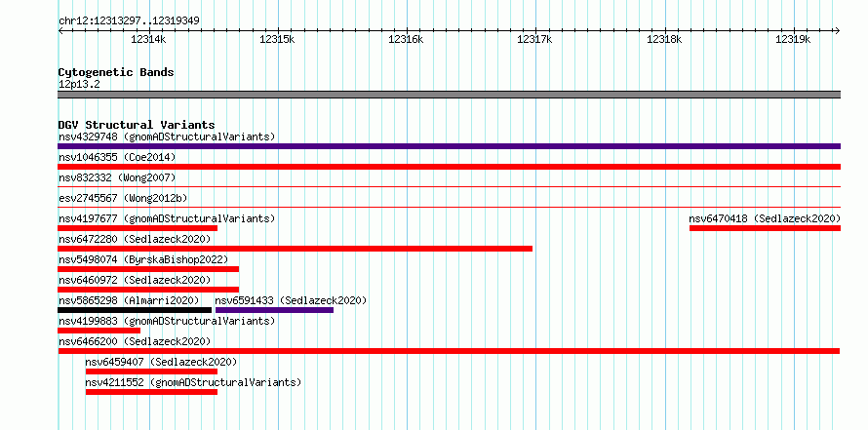Select the short red nsv4199883 bar
Image resolution: width=868 pixels, height=430 pixels.
click(x=99, y=331)
